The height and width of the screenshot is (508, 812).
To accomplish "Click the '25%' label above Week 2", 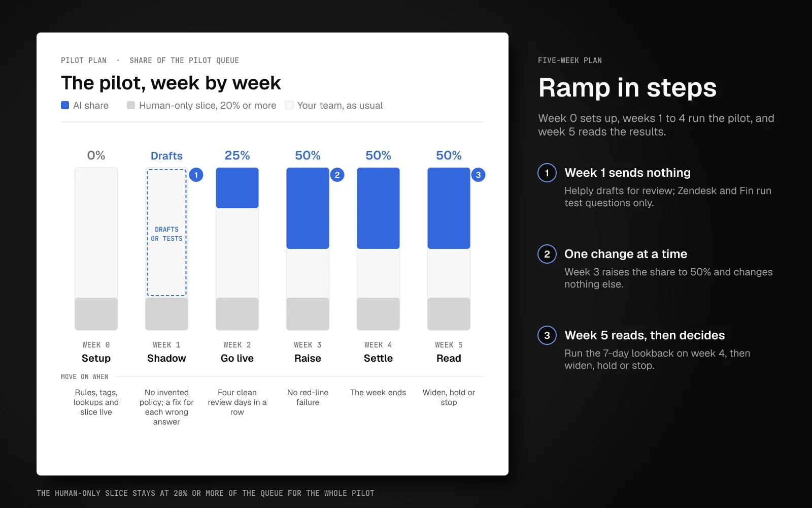I will point(237,155).
